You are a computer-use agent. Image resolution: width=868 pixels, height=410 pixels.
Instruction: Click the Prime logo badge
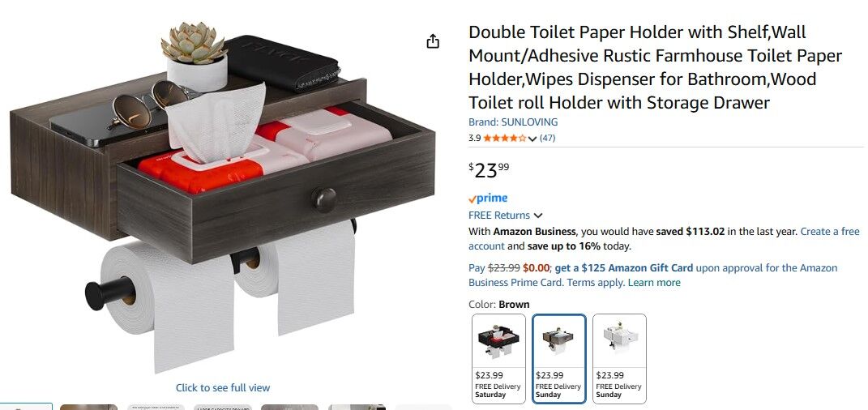click(488, 198)
